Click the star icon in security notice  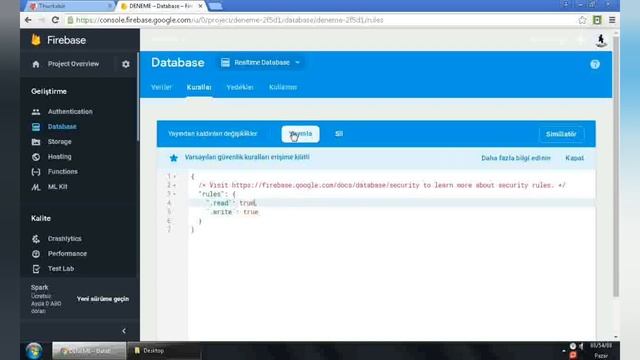click(x=173, y=158)
